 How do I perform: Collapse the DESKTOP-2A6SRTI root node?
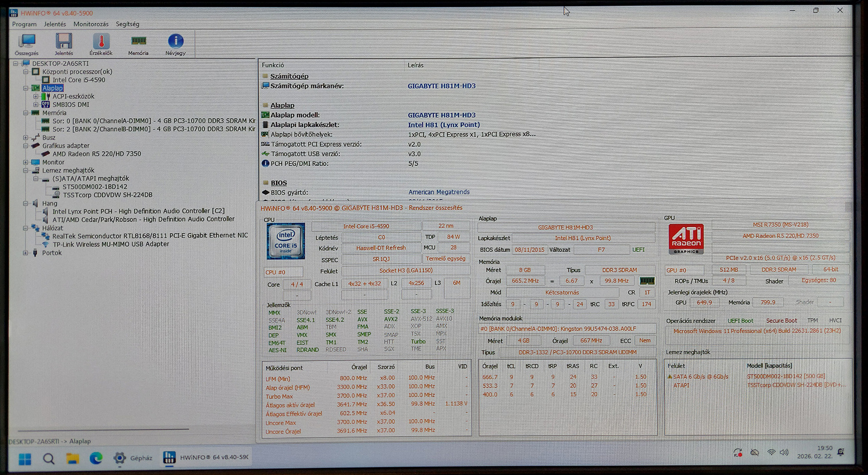coord(16,63)
